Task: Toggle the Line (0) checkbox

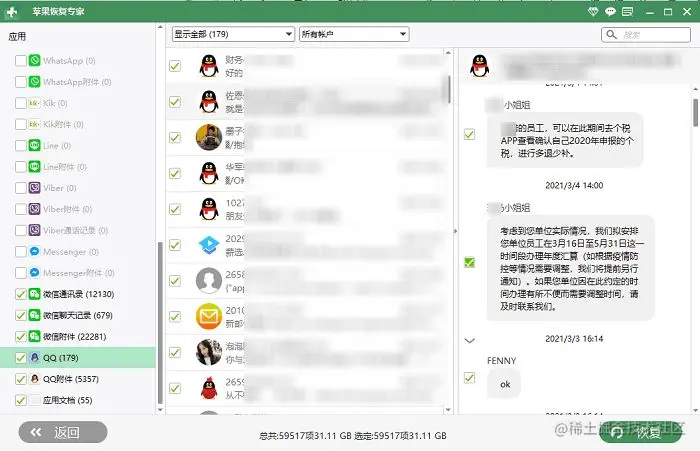Action: click(21, 146)
